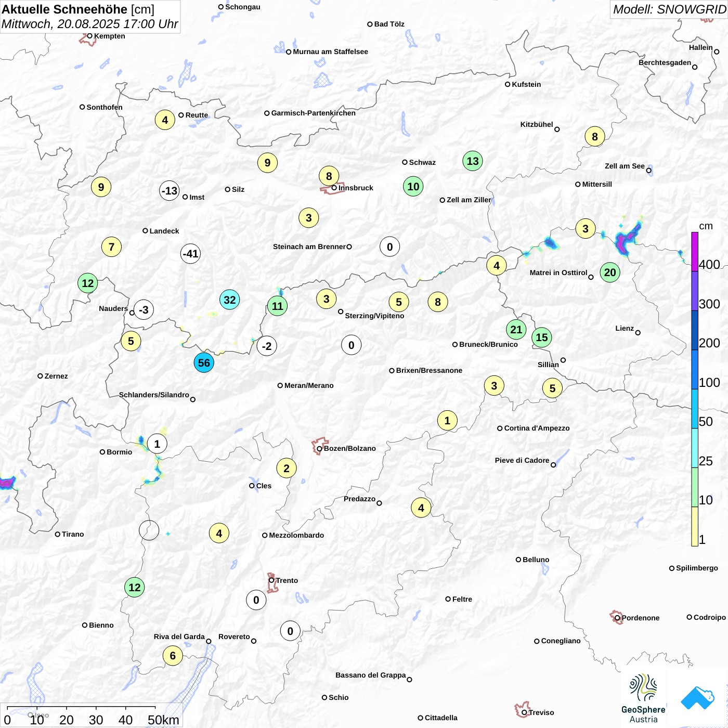Click the yellow 1–10 legend segment
Screen dimensions: 728x728
tap(695, 526)
